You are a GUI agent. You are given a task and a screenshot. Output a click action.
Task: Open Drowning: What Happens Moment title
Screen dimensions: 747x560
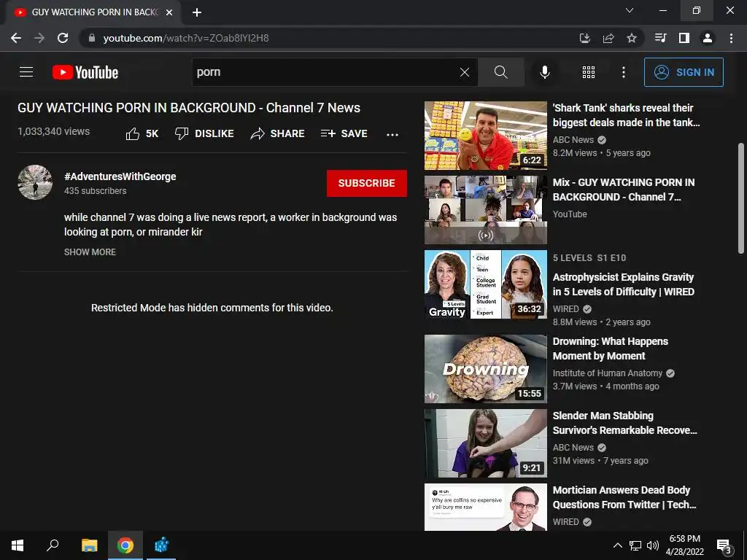coord(611,349)
